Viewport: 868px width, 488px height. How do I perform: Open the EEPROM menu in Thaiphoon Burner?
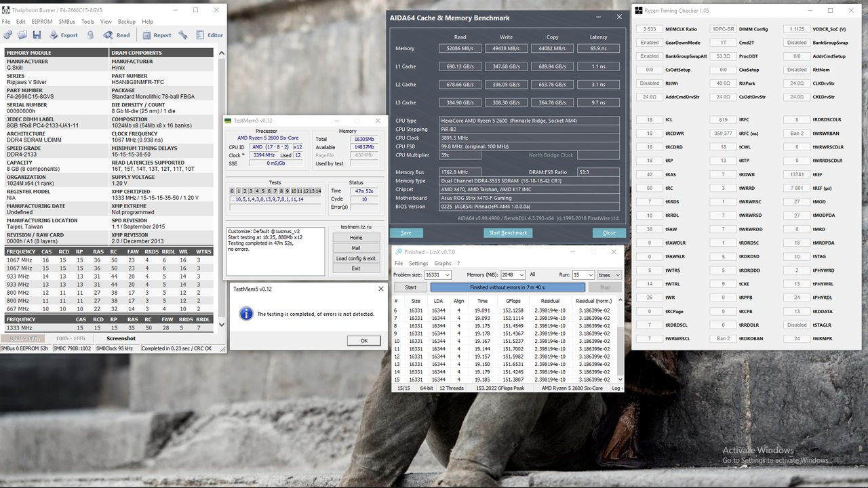(41, 21)
